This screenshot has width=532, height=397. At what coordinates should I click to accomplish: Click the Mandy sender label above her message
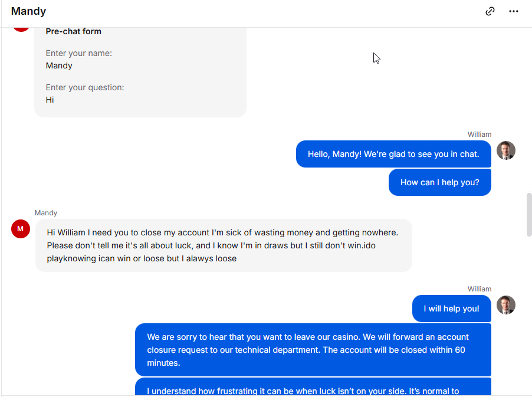46,213
